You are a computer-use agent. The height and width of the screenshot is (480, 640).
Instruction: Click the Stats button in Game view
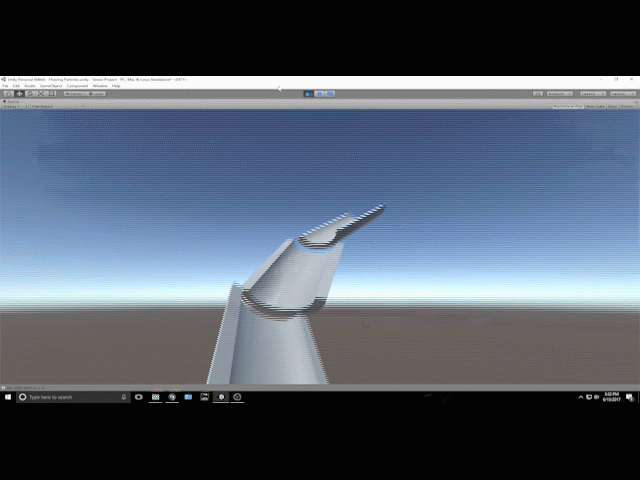[x=613, y=105]
